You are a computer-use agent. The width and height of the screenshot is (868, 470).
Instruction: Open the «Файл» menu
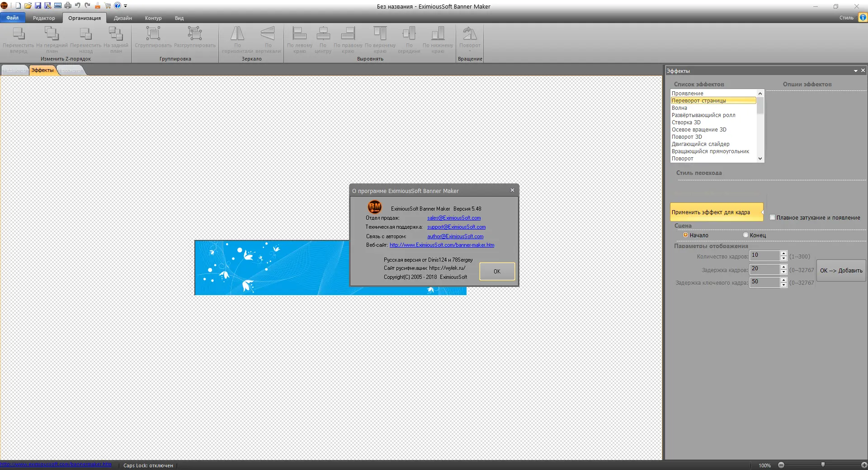click(12, 18)
